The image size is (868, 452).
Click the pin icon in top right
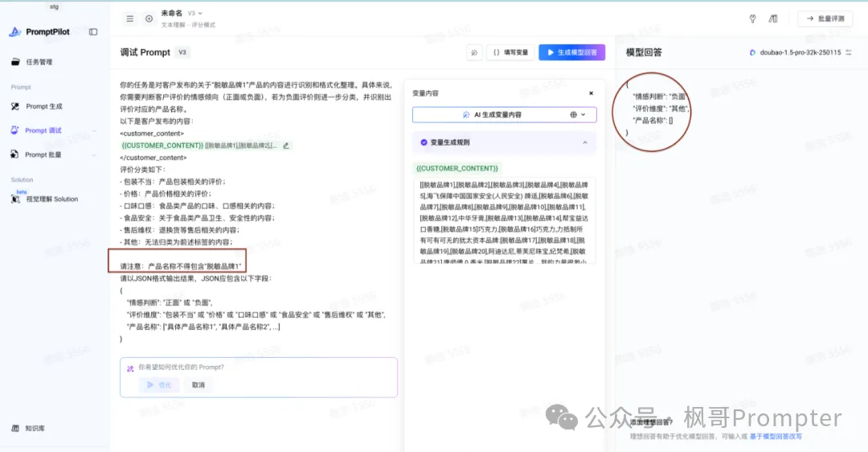(752, 18)
